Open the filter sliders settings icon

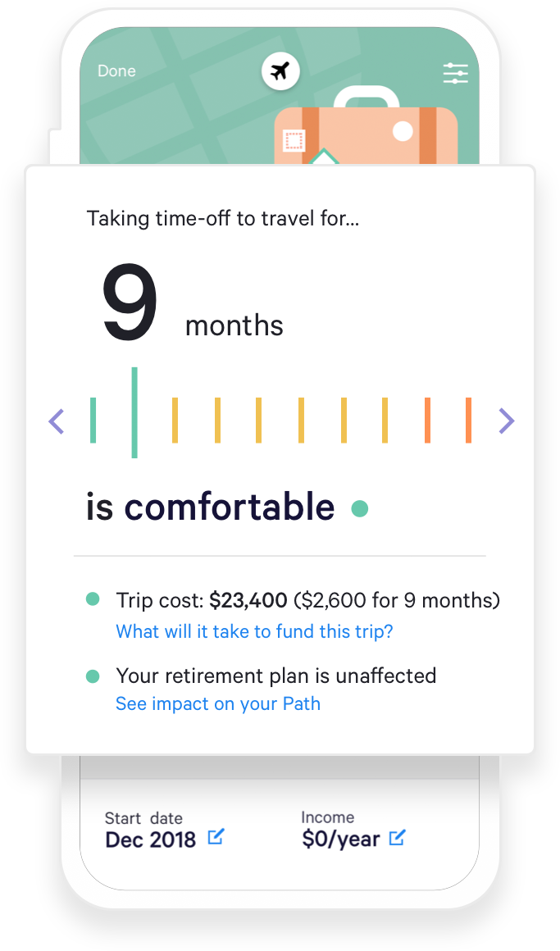tap(455, 74)
